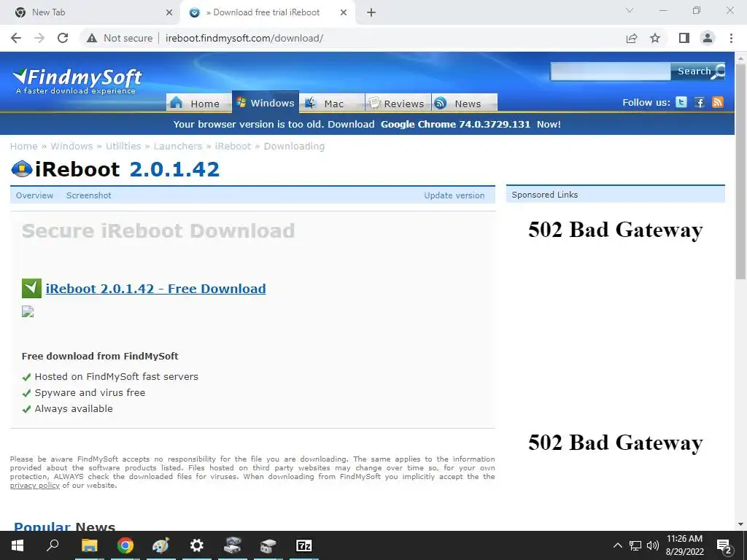The image size is (747, 560).
Task: Open the Reviews navigation tab
Action: click(398, 104)
